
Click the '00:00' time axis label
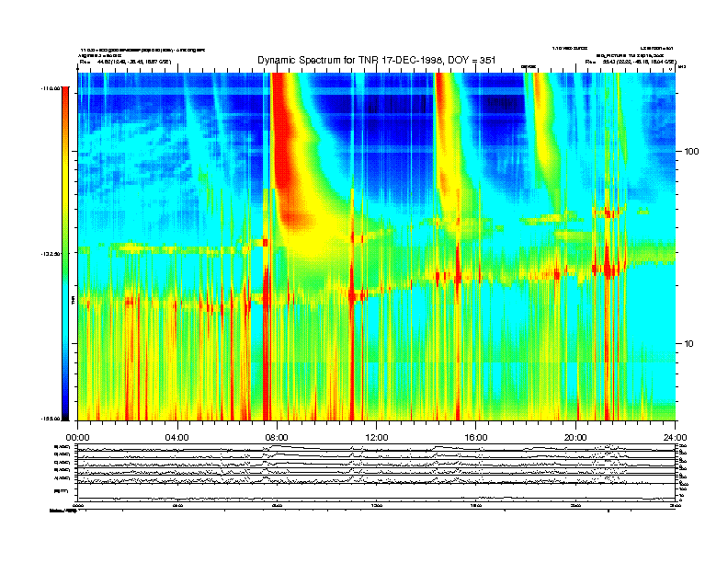77,438
